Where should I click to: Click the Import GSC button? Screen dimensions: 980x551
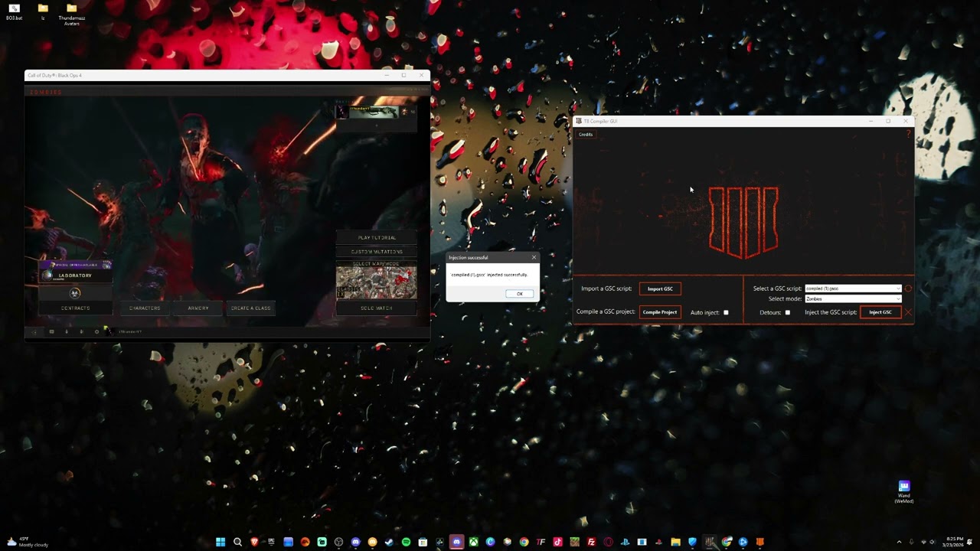tap(660, 289)
